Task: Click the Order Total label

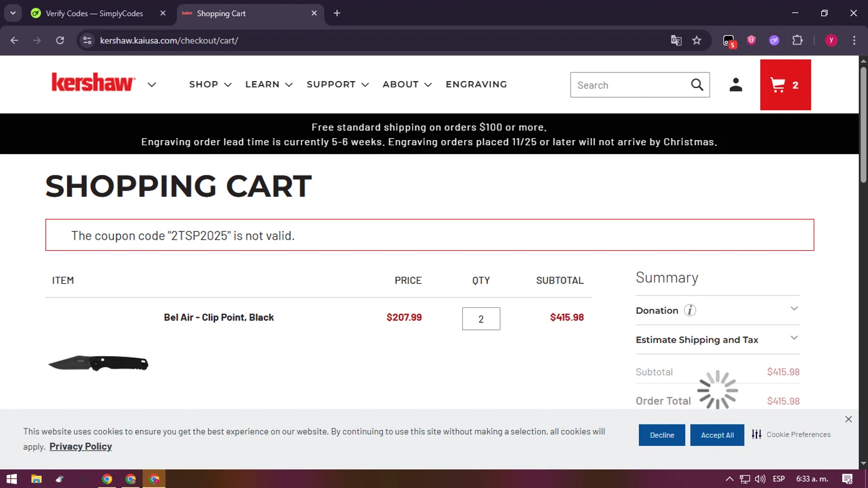Action: point(663,401)
